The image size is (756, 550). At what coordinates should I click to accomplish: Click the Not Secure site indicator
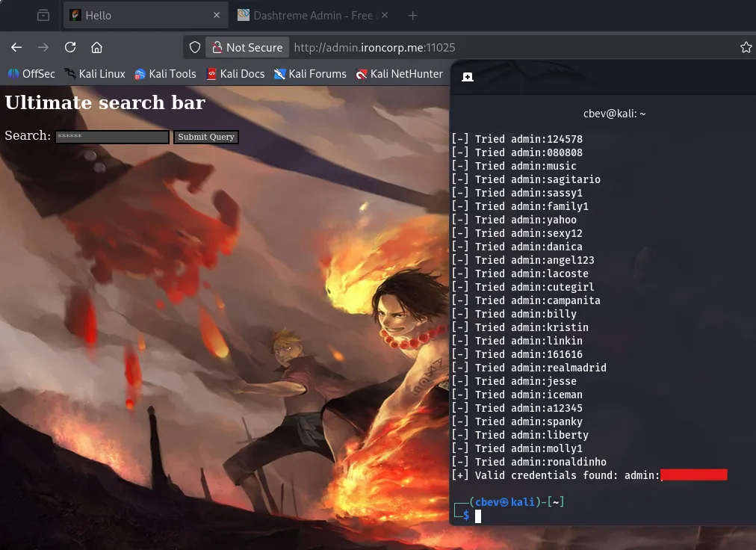(x=247, y=47)
